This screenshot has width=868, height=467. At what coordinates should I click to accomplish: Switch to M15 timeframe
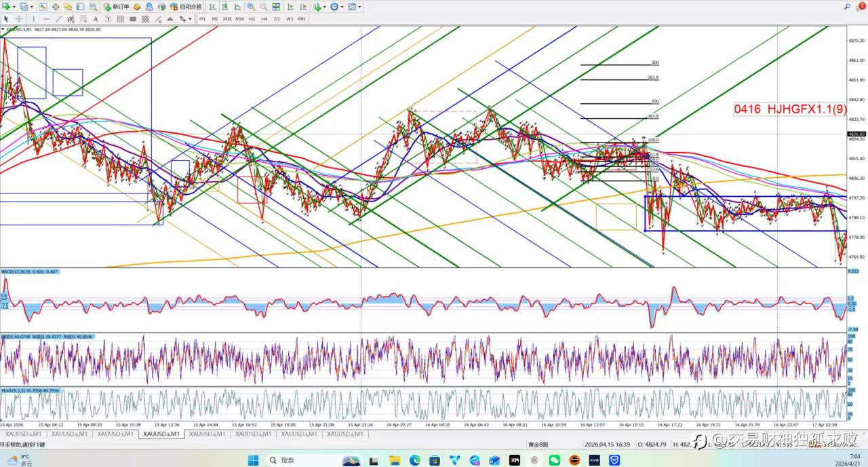click(x=227, y=19)
